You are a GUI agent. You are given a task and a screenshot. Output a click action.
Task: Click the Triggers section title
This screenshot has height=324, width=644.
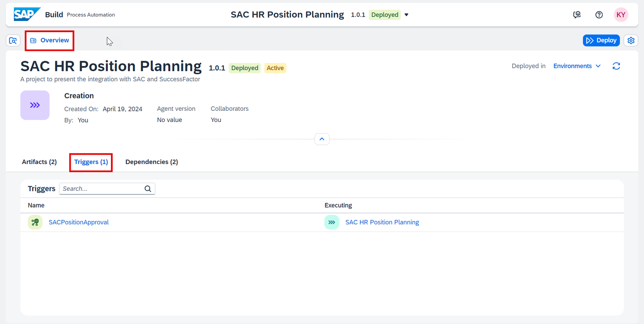(42, 189)
